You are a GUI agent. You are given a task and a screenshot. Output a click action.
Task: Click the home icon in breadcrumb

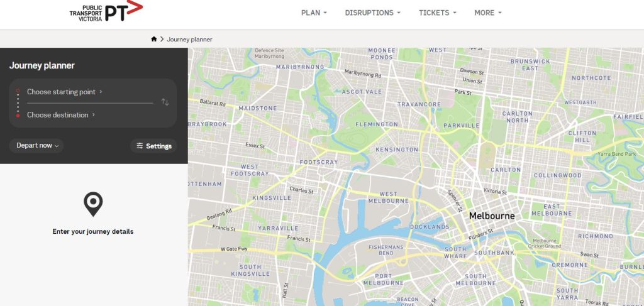(154, 40)
